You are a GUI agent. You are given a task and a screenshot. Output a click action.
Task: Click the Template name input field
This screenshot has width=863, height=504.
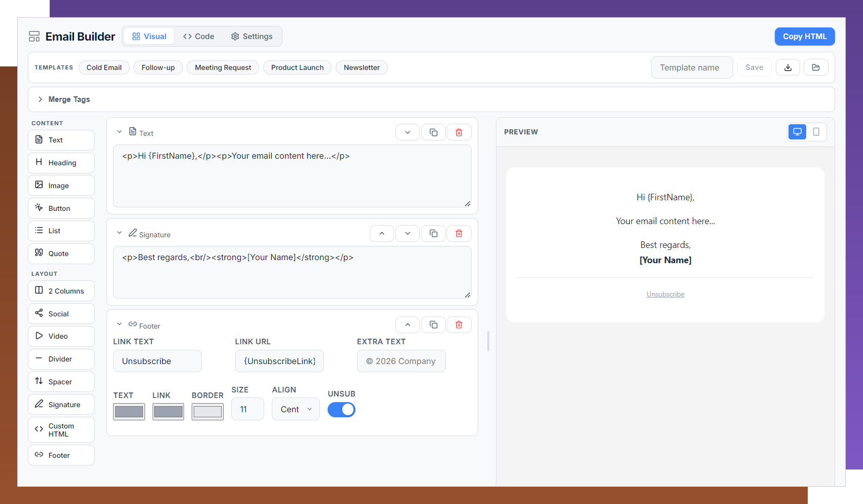click(692, 67)
